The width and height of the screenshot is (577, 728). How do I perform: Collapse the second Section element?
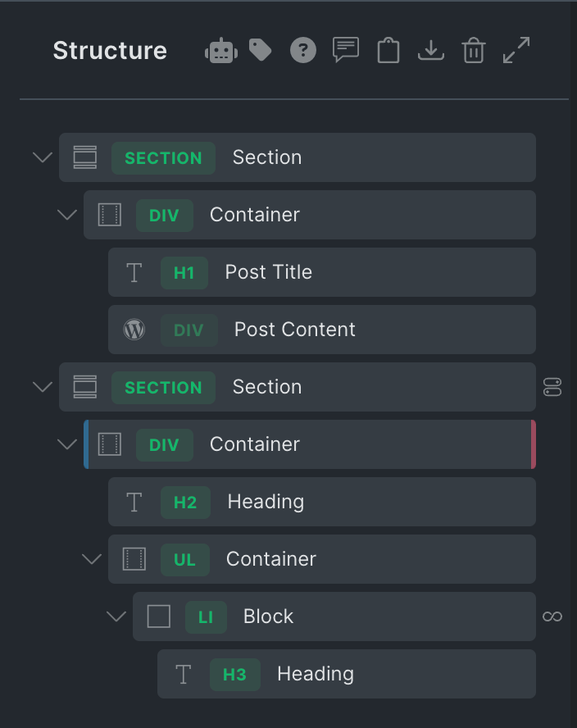[43, 387]
